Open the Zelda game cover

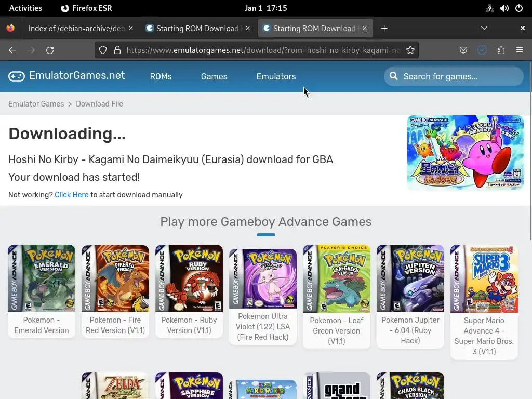(x=115, y=386)
